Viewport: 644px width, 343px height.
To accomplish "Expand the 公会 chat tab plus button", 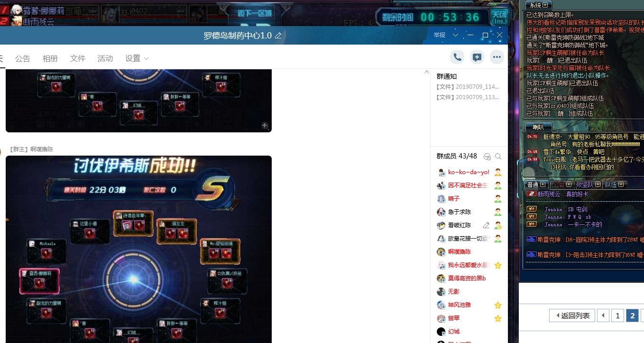I will (x=569, y=185).
